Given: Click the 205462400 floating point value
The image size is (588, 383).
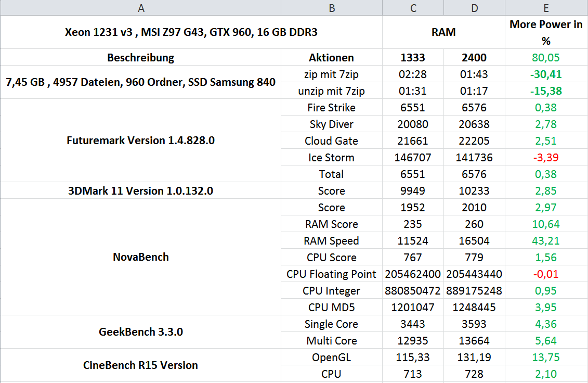Looking at the screenshot, I should tap(413, 274).
